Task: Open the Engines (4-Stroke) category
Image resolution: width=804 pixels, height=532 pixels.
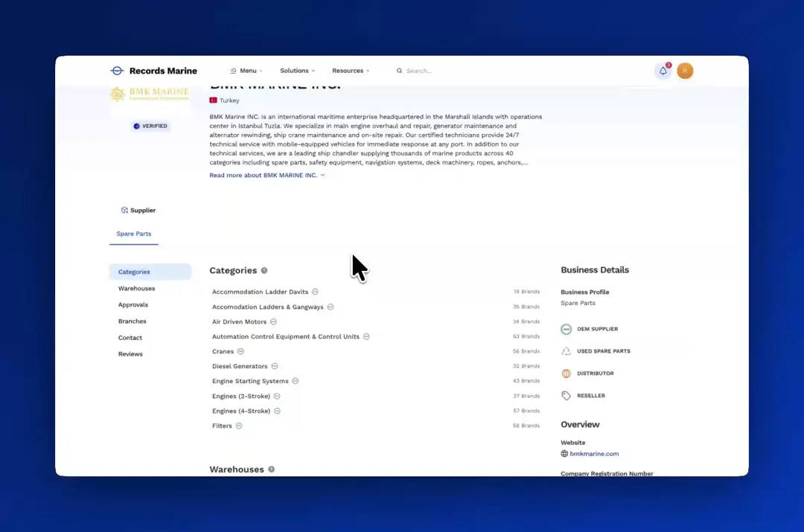Action: coord(241,411)
